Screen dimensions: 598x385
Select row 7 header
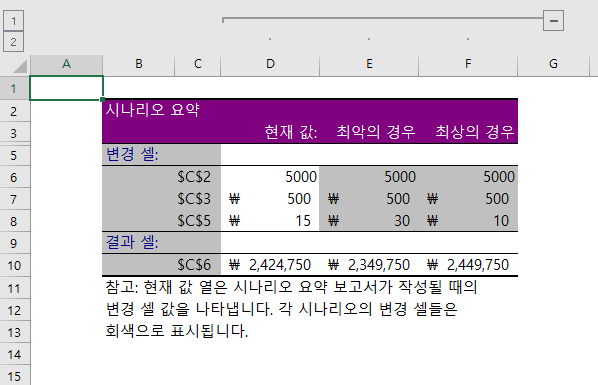click(14, 199)
